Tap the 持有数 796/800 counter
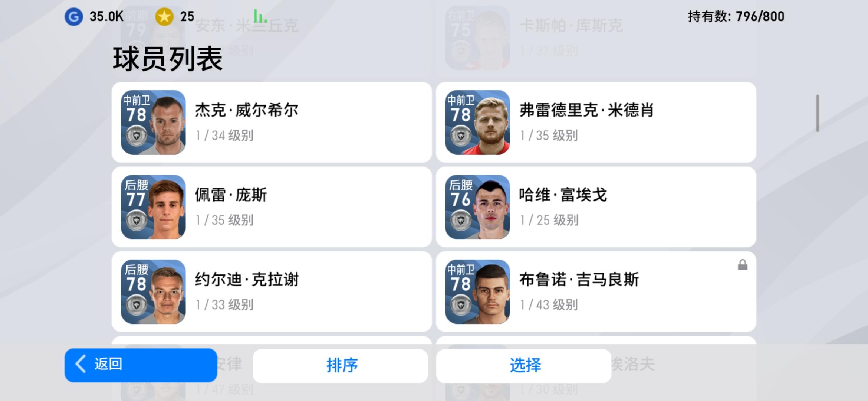868x401 pixels. (736, 16)
